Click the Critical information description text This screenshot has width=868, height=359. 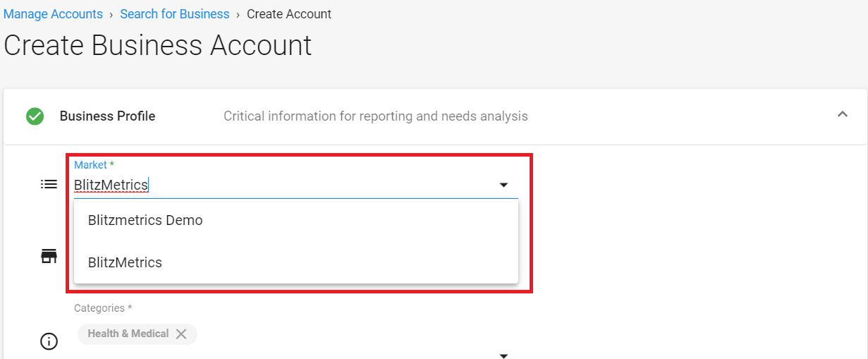376,116
